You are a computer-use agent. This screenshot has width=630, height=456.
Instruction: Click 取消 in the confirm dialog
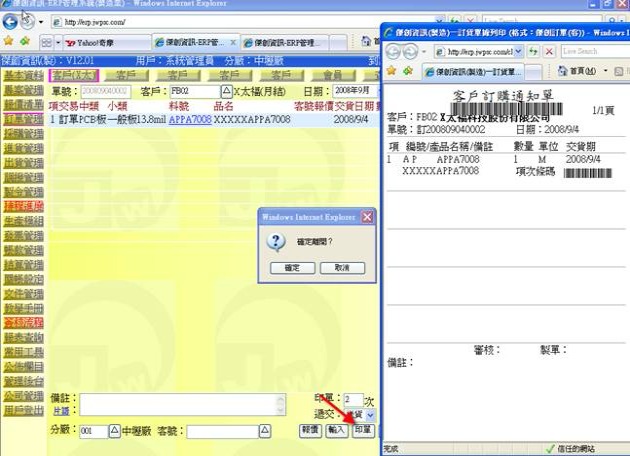click(x=342, y=268)
